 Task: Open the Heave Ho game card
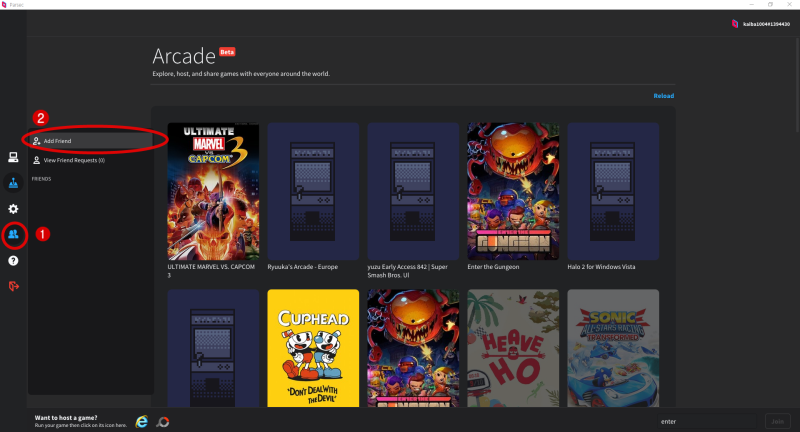point(513,348)
